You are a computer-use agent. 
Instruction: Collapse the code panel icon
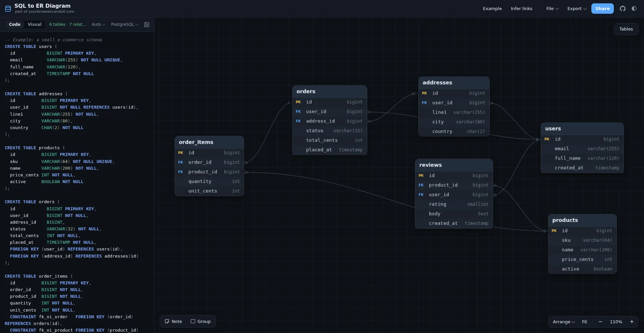pos(147,24)
